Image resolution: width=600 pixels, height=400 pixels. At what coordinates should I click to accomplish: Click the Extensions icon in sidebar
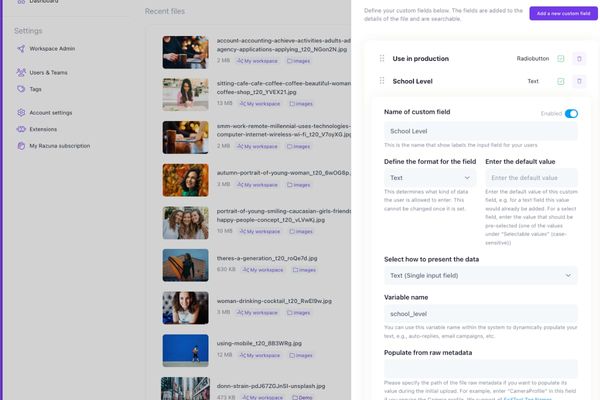[21, 129]
